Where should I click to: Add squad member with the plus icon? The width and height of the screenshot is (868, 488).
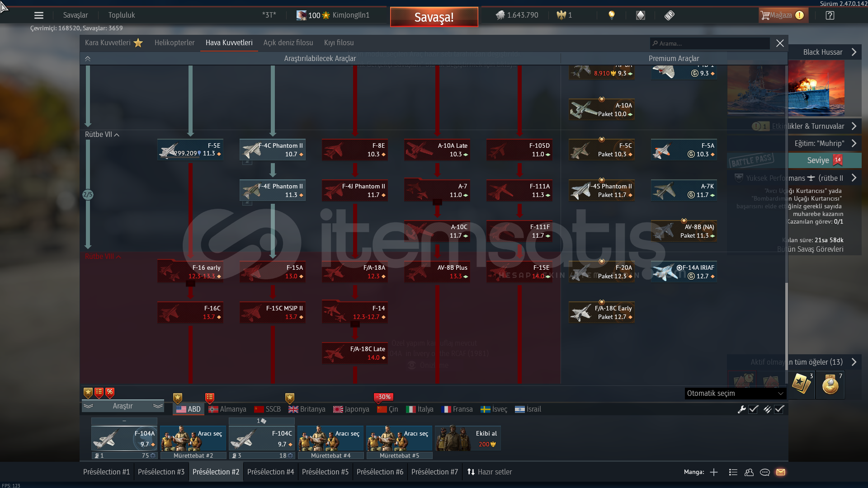[x=714, y=472]
